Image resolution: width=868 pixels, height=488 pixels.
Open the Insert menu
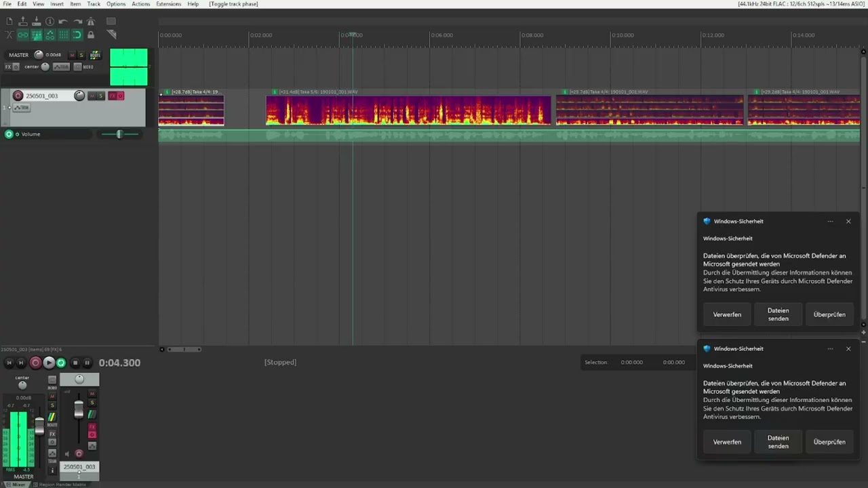pos(57,4)
